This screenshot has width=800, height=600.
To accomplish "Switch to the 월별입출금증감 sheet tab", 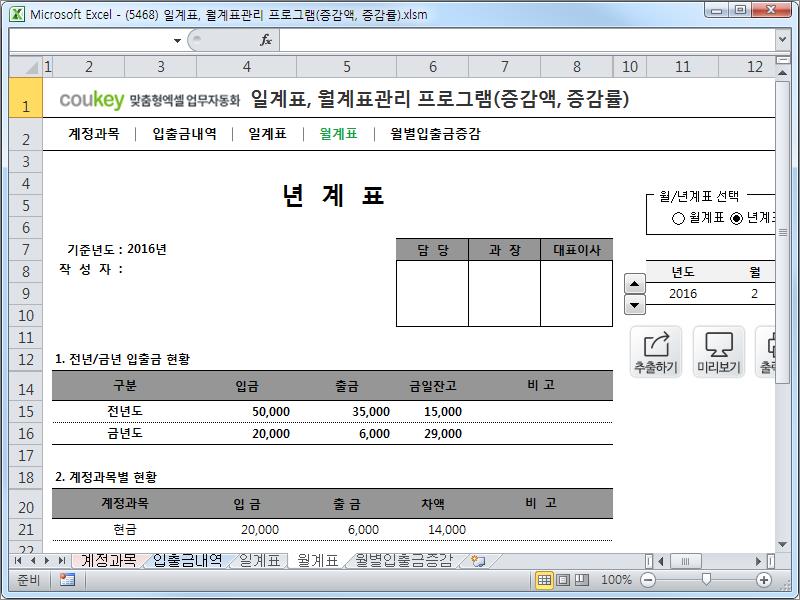I will pyautogui.click(x=404, y=561).
